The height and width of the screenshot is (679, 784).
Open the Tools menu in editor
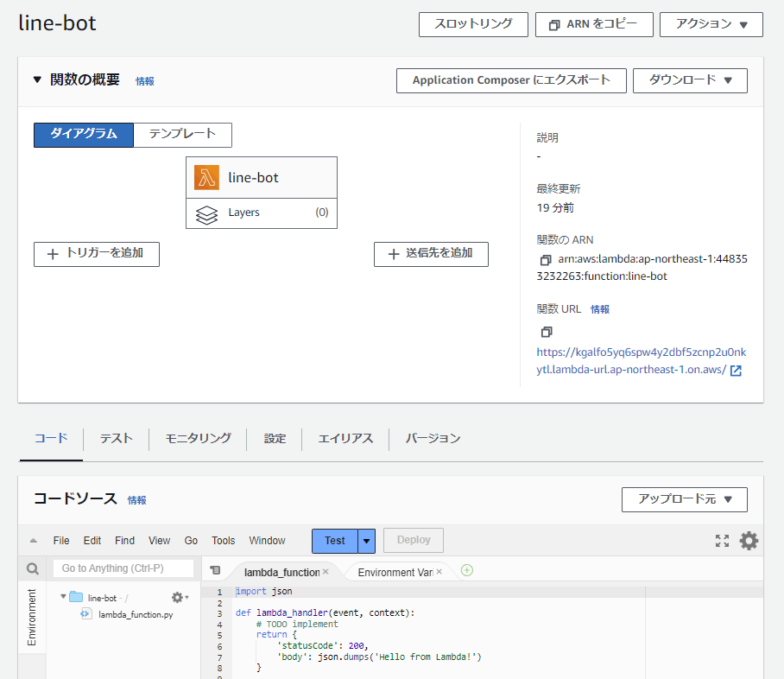coord(223,541)
